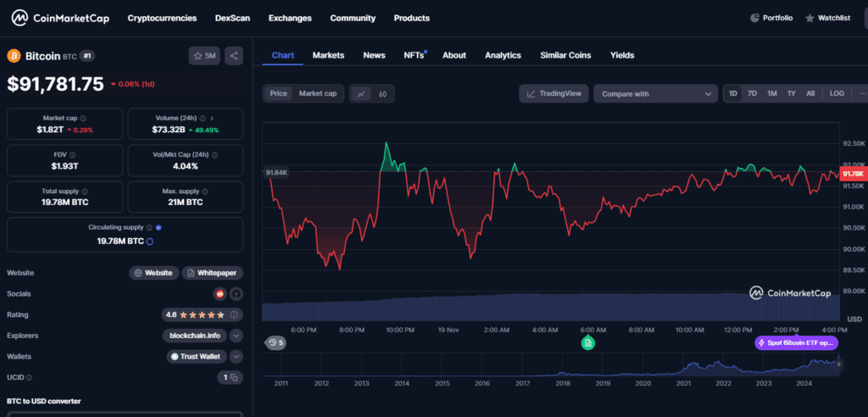Screen dimensions: 868x417
Task: Switch to the About tab
Action: 454,55
